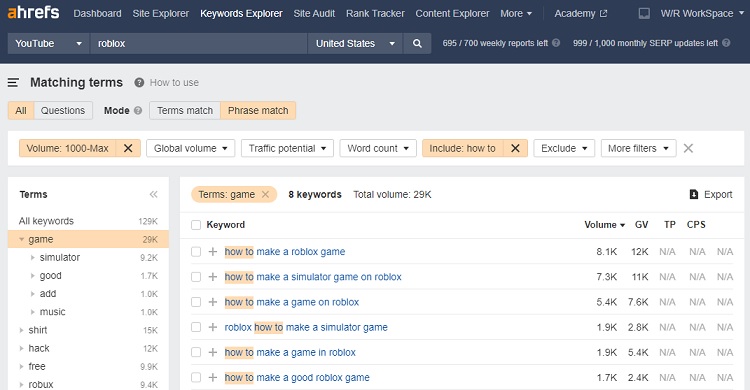
Task: Select Terms match mode
Action: coord(185,111)
